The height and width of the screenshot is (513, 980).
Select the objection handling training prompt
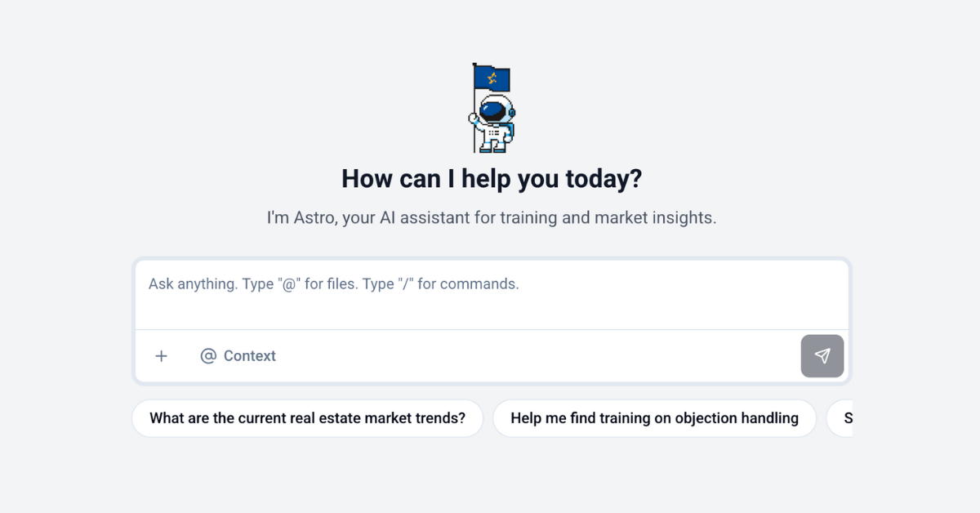tap(654, 417)
